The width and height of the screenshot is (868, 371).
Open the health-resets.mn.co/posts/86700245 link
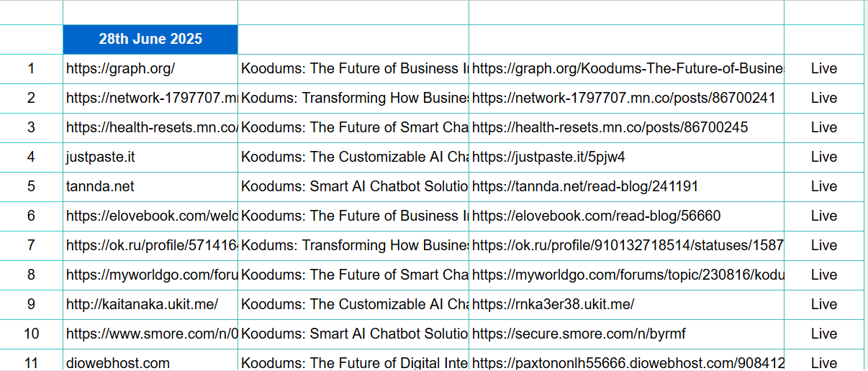[x=610, y=127]
